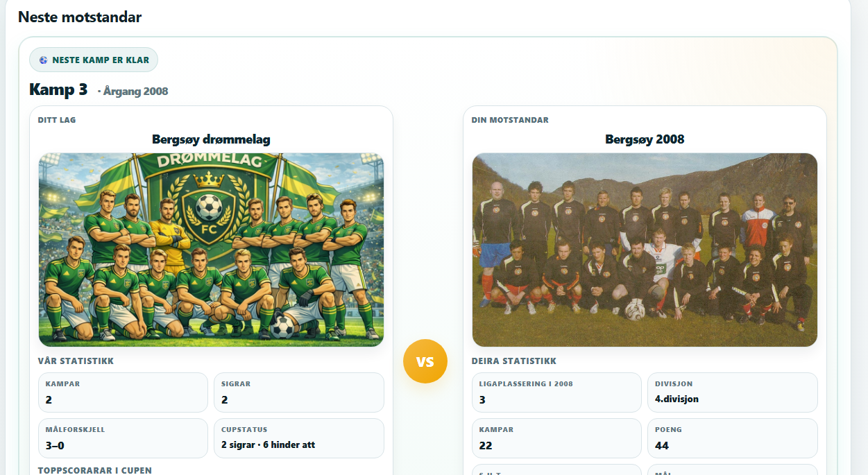Viewport: 868px width, 475px height.
Task: Click the Ligaplassering i 2008 card
Action: pos(556,392)
